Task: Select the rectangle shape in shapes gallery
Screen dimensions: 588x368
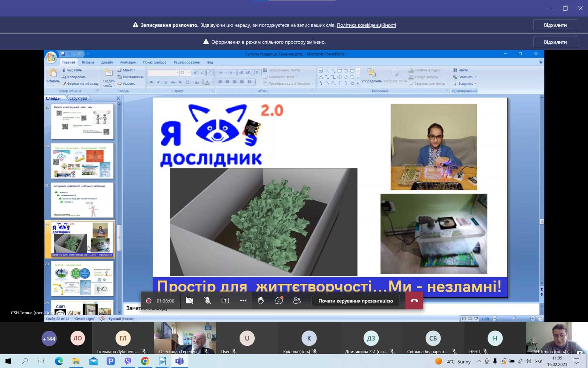Action: coord(340,71)
